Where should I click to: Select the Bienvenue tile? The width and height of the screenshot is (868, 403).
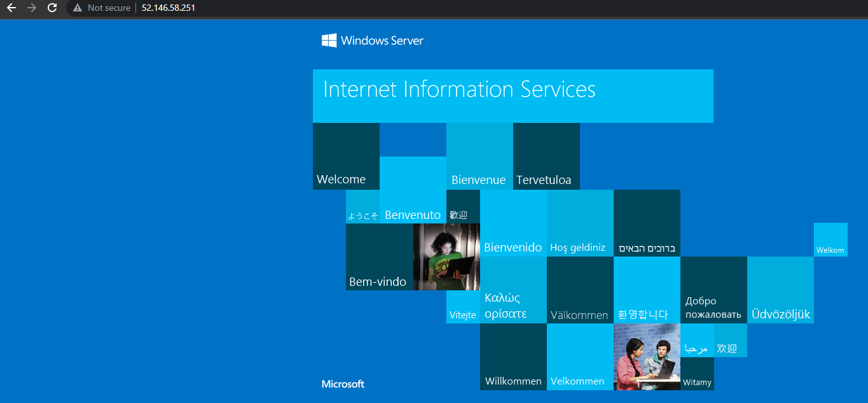pos(479,157)
